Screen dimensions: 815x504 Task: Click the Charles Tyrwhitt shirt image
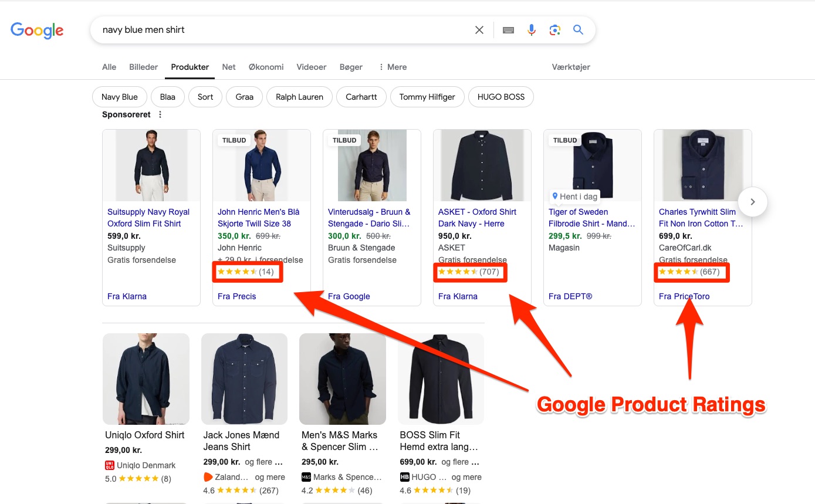tap(703, 165)
